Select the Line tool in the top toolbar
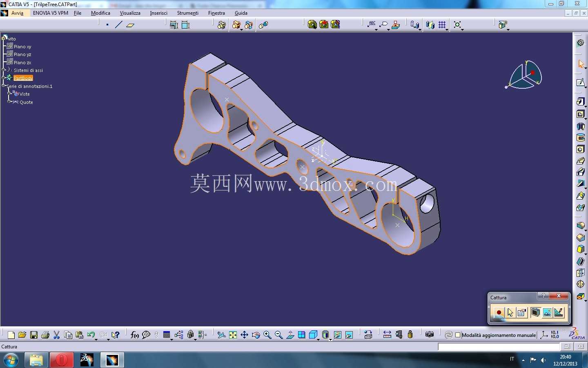Viewport: 588px width, 368px height. coord(119,25)
